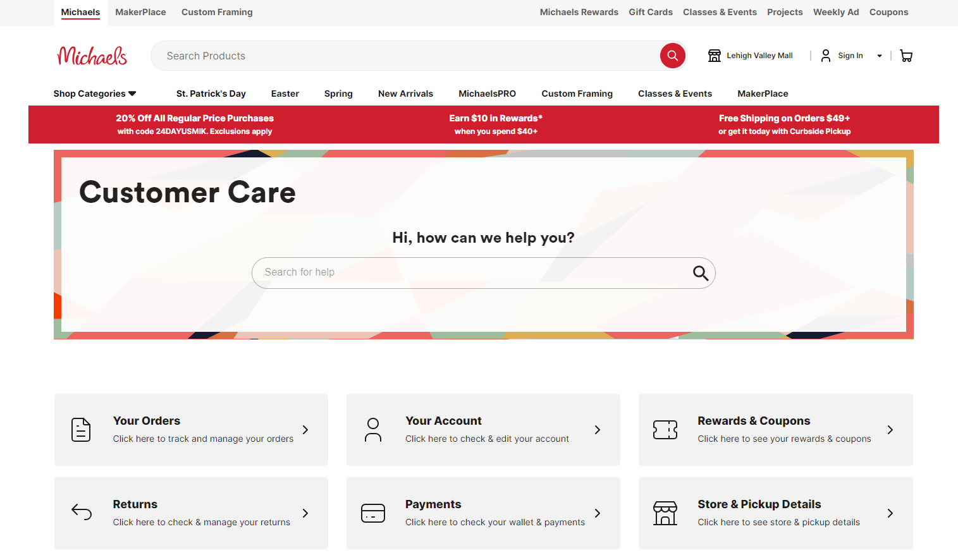Open Custom Framing in the main nav menu

point(577,94)
